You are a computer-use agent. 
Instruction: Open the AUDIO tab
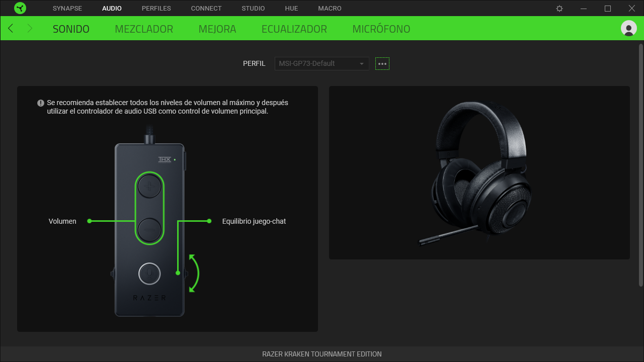112,9
